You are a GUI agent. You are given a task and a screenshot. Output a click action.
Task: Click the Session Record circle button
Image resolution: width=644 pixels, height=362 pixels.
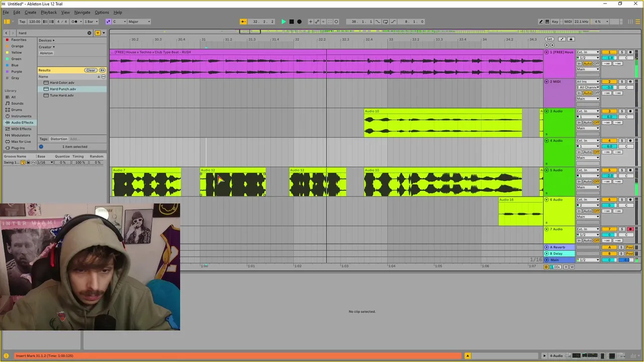pos(336,22)
